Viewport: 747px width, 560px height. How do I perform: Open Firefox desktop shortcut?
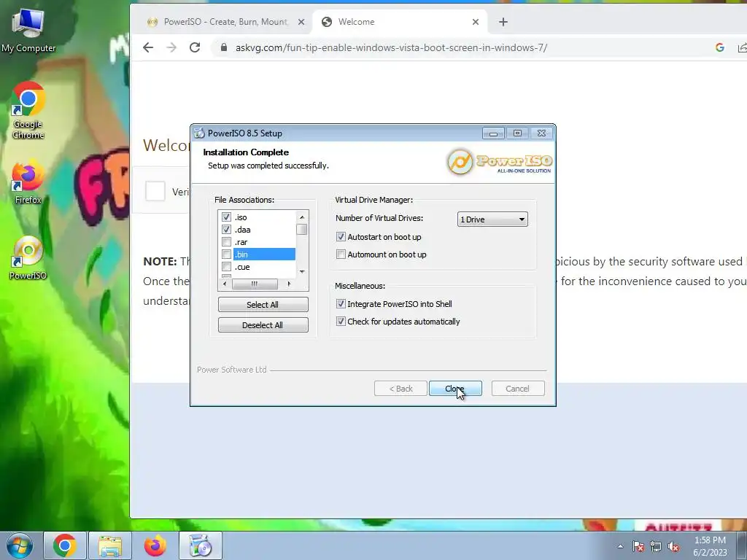click(x=28, y=183)
